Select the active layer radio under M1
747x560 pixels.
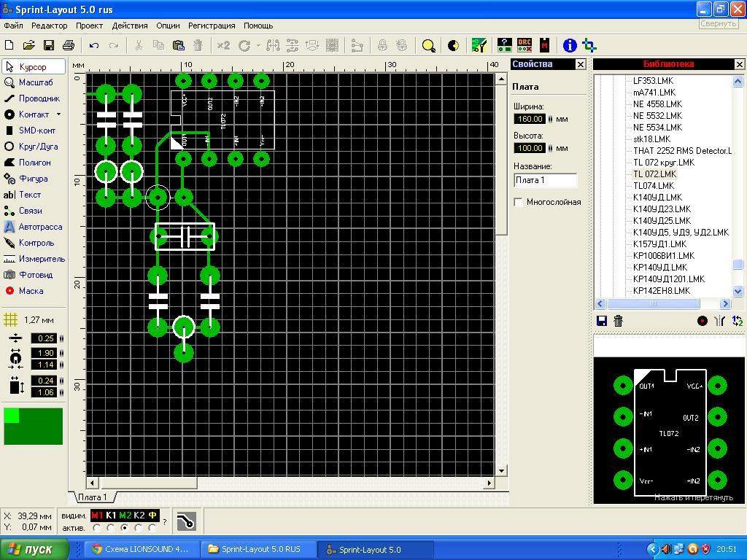point(97,528)
